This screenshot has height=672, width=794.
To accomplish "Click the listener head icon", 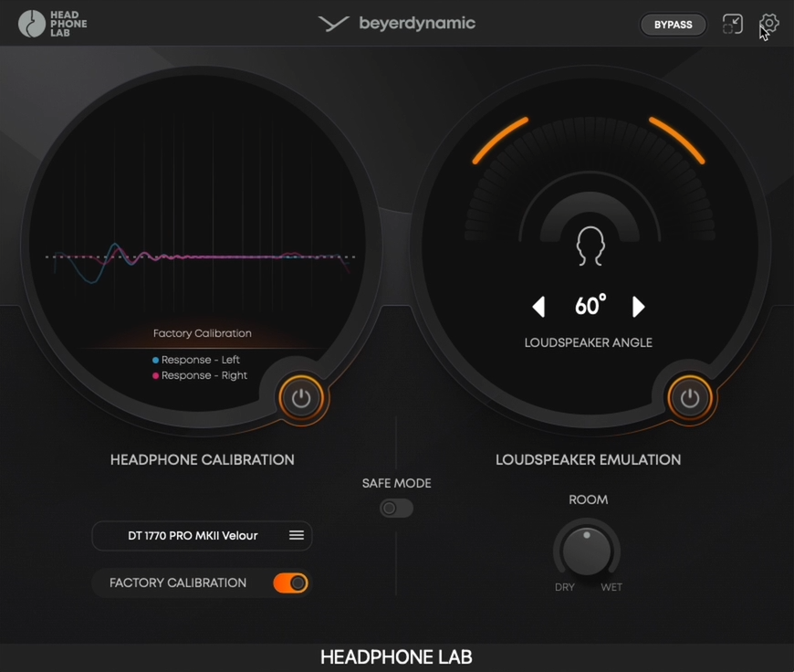I will (590, 247).
